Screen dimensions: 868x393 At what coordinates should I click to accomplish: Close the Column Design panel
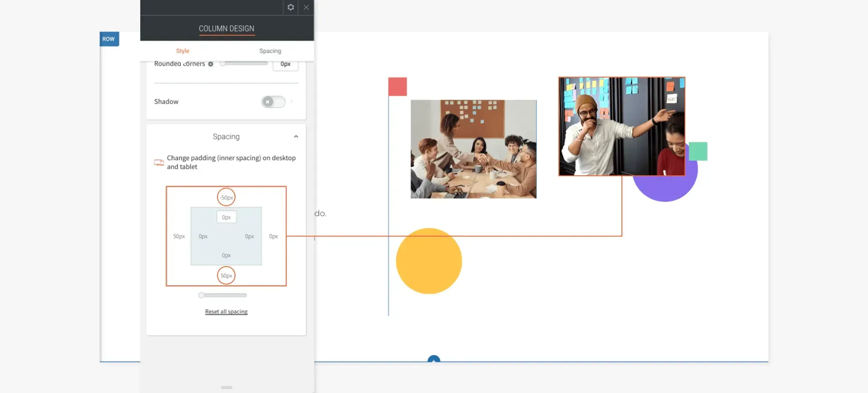306,7
